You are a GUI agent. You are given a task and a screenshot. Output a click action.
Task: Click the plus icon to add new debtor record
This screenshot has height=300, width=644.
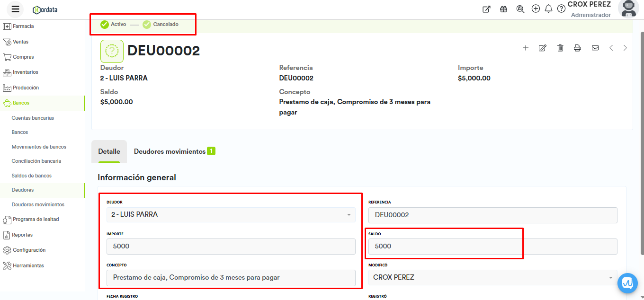coord(526,48)
